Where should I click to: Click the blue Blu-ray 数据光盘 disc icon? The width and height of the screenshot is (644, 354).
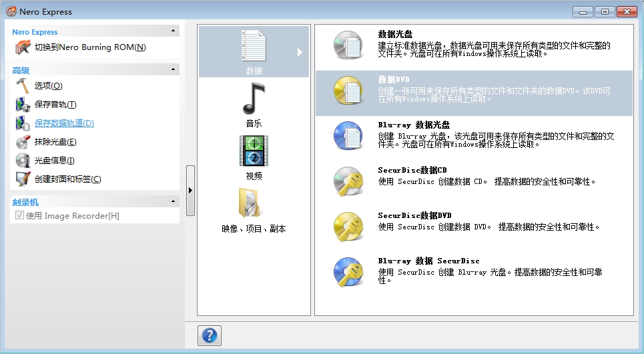point(348,136)
